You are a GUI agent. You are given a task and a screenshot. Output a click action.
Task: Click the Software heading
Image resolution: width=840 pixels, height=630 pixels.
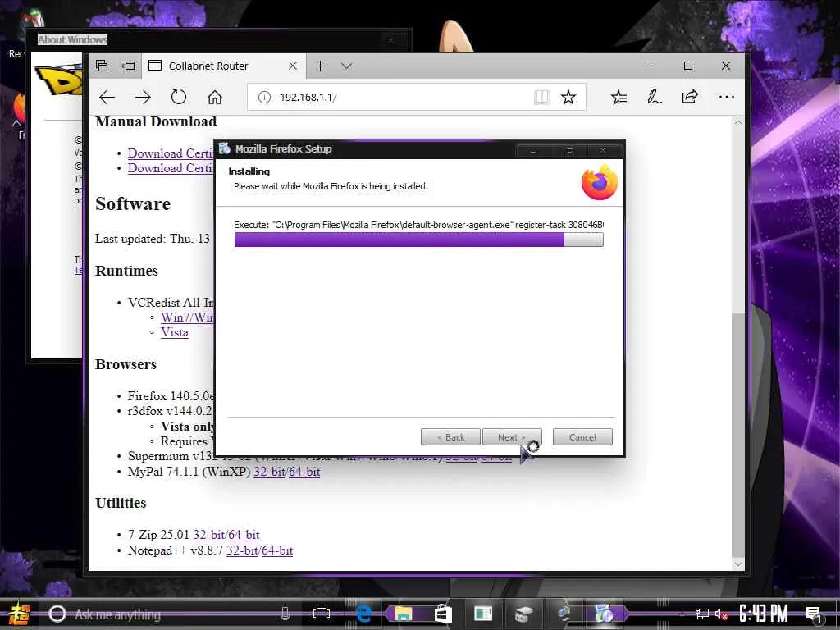click(x=133, y=204)
